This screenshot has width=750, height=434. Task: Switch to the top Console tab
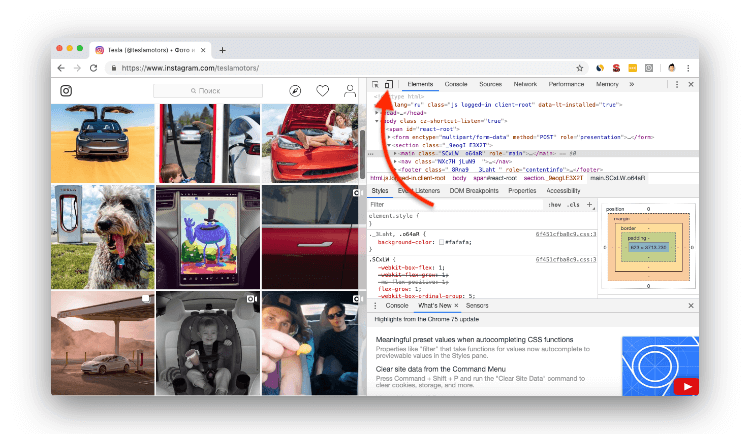pyautogui.click(x=456, y=84)
